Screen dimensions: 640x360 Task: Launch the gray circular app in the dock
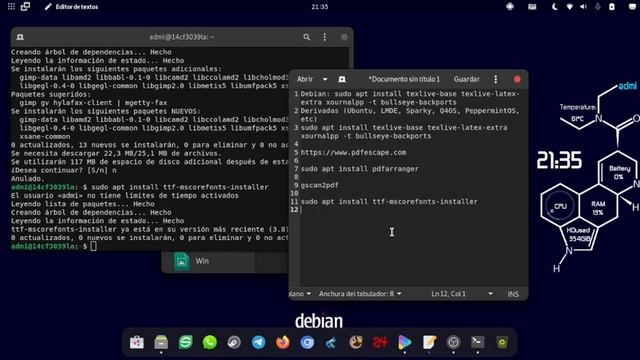pos(453,342)
